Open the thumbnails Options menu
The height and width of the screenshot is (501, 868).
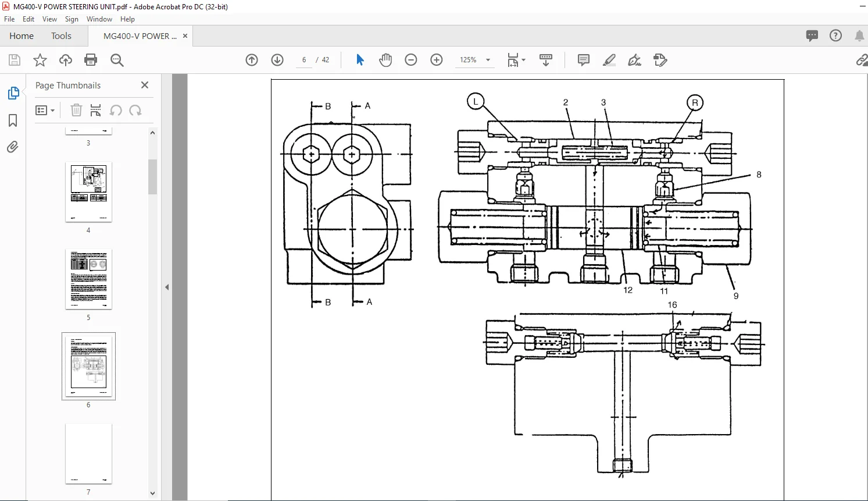point(45,111)
